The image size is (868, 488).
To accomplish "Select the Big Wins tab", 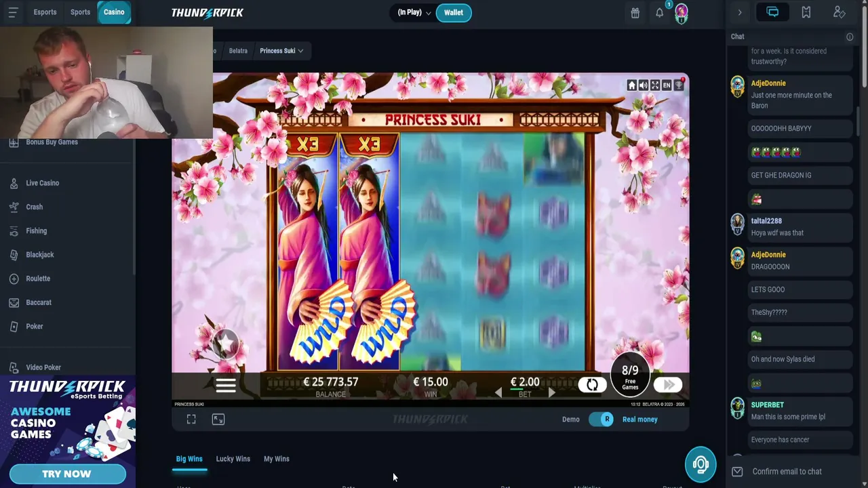I will click(x=189, y=459).
